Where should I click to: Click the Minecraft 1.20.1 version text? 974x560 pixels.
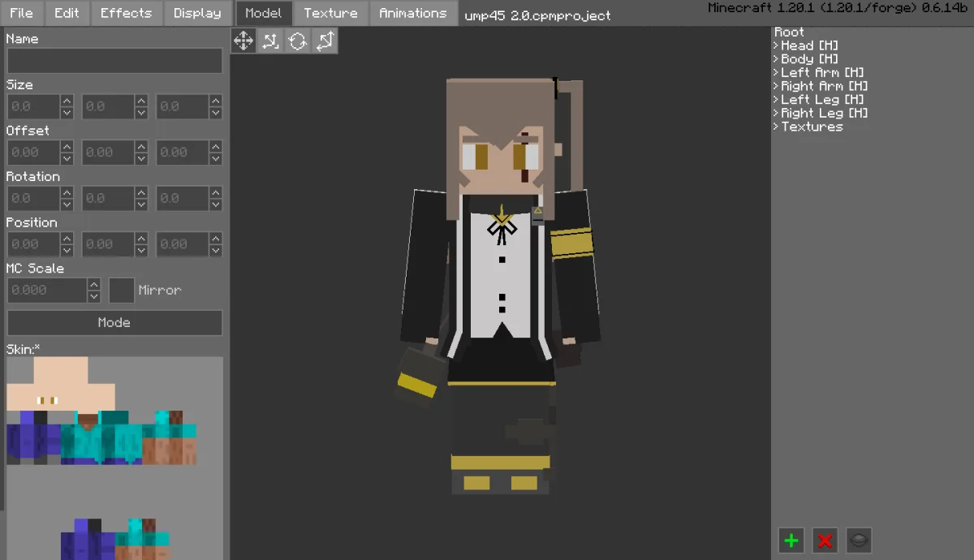(838, 8)
